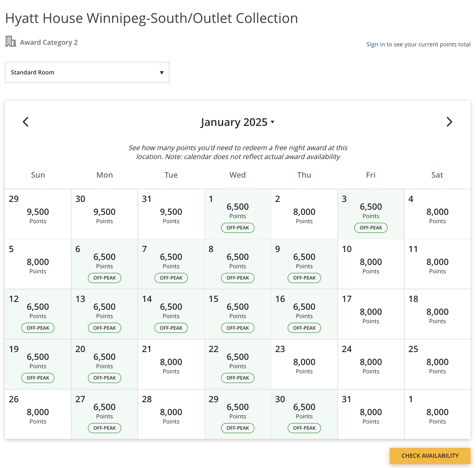Viewport: 476px width, 468px height.
Task: Pick February 1 date cell
Action: point(437,414)
